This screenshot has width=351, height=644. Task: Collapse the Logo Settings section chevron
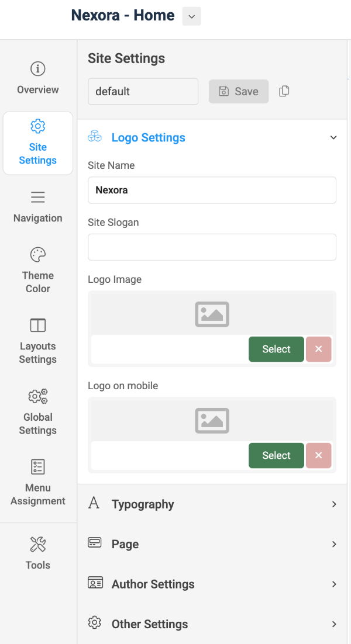pos(333,137)
